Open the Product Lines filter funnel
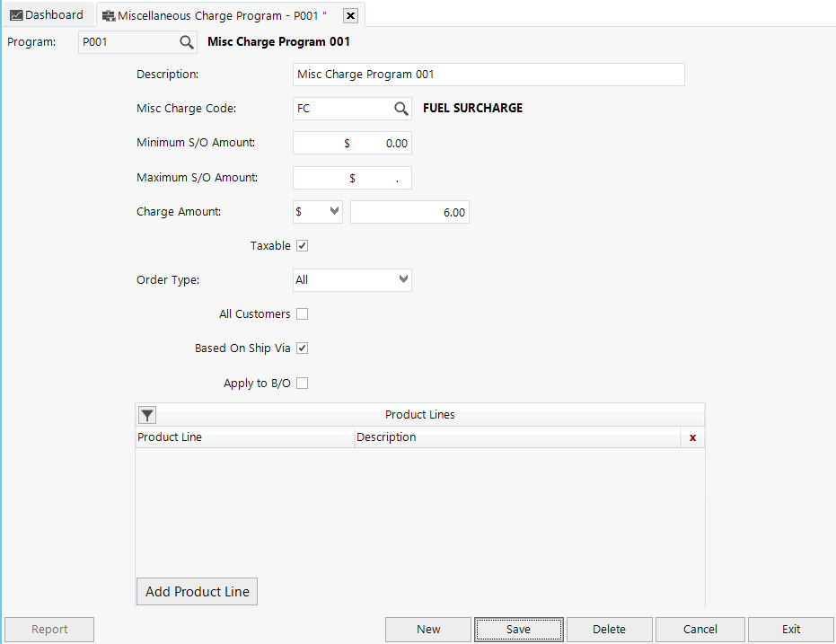 146,414
